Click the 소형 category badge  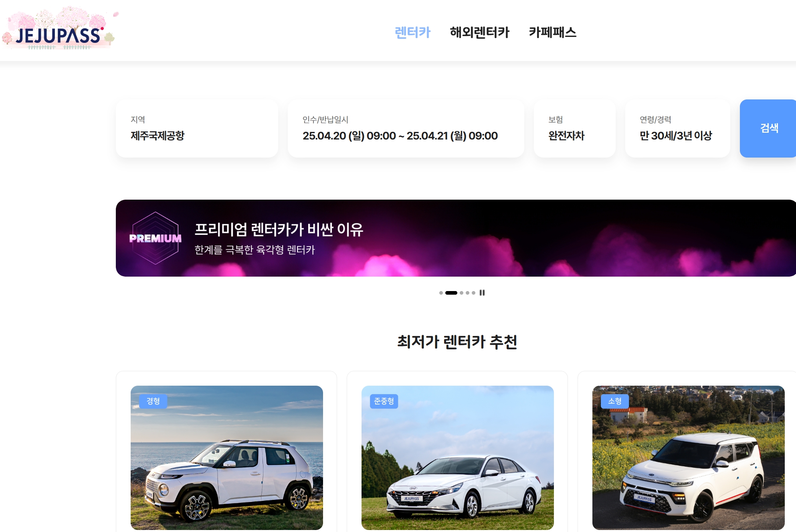click(x=614, y=401)
